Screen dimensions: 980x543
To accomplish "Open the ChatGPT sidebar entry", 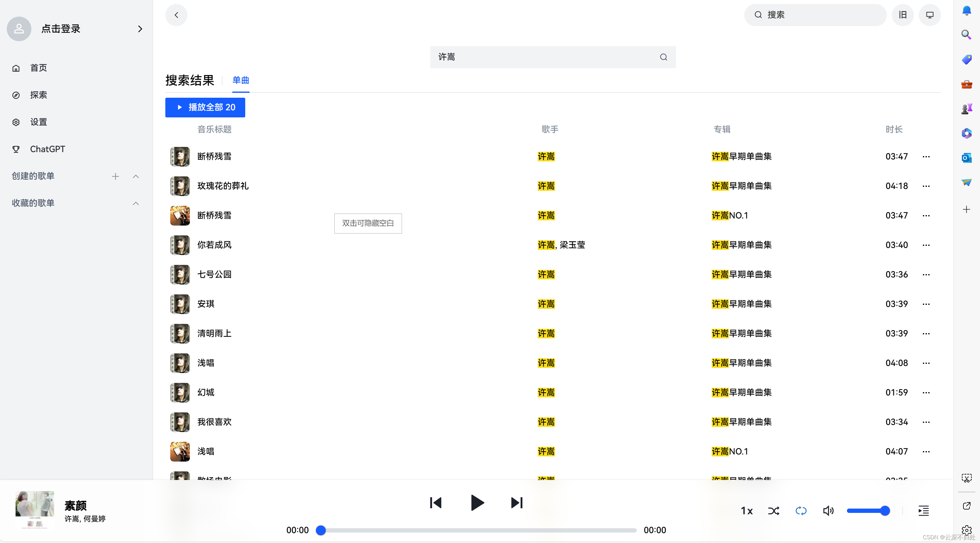I will tap(48, 149).
